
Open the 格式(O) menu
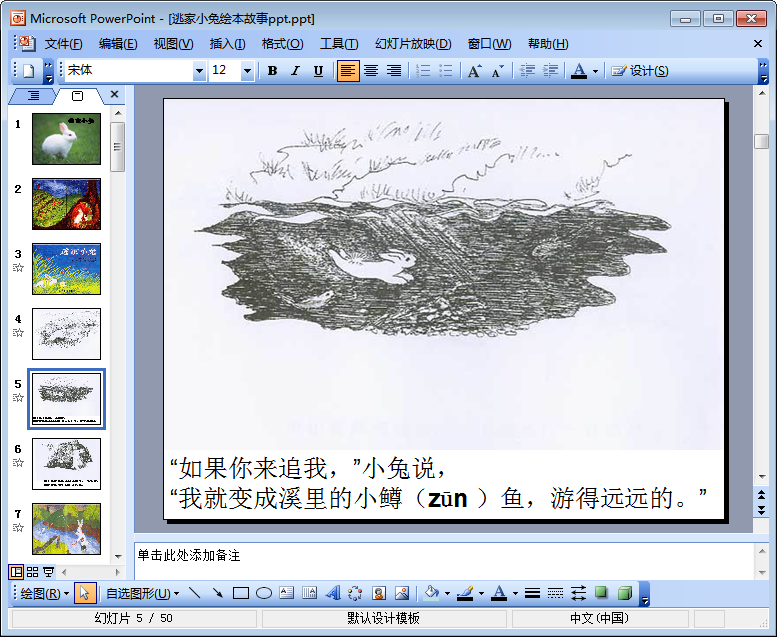click(x=282, y=44)
